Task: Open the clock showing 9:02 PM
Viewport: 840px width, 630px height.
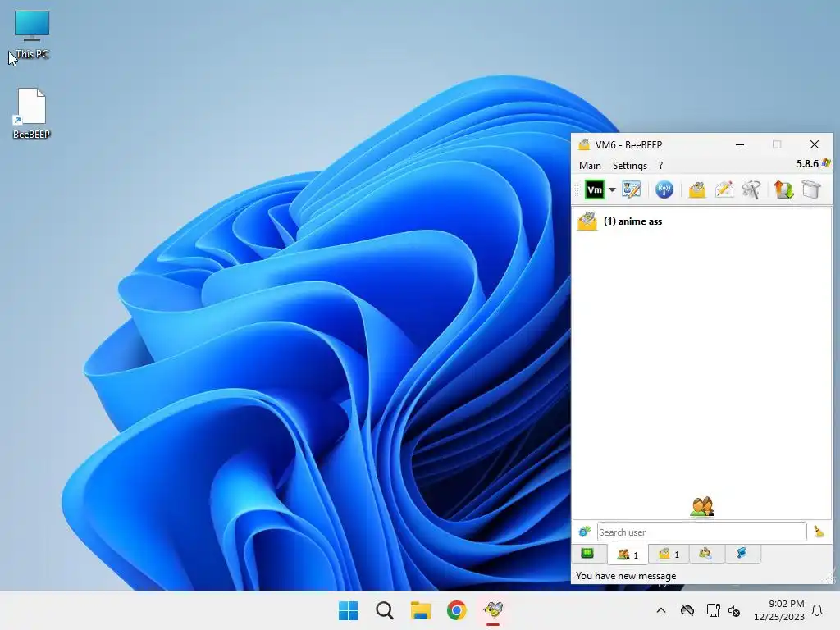Action: click(779, 610)
